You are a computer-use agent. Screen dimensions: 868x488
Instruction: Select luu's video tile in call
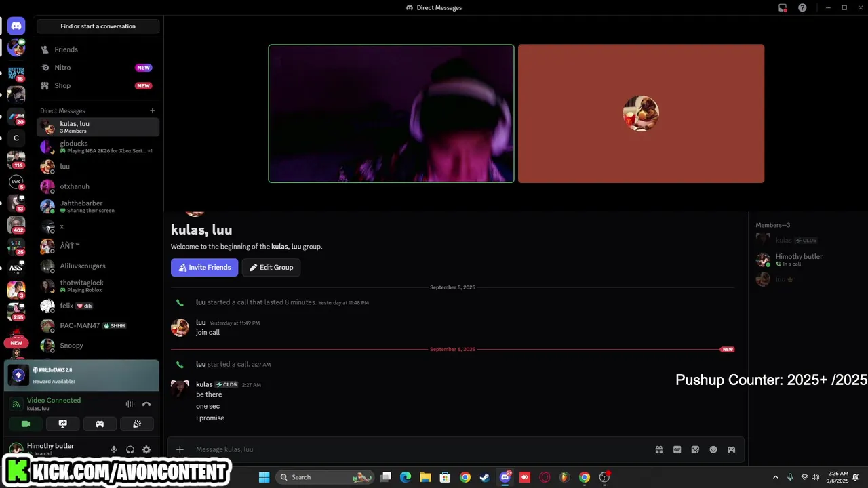[x=641, y=114]
